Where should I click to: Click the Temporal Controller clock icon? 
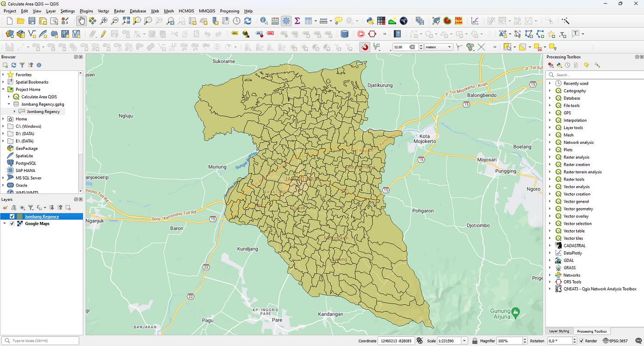coord(236,21)
